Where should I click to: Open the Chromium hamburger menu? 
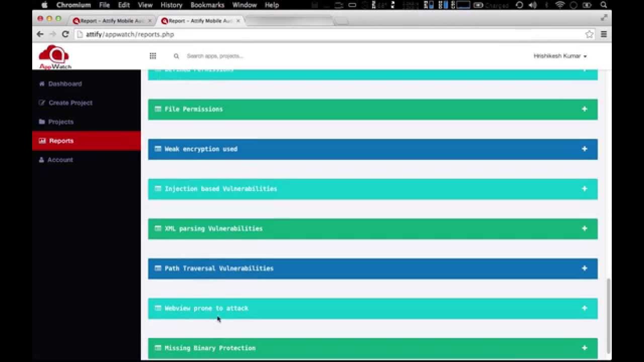(604, 34)
